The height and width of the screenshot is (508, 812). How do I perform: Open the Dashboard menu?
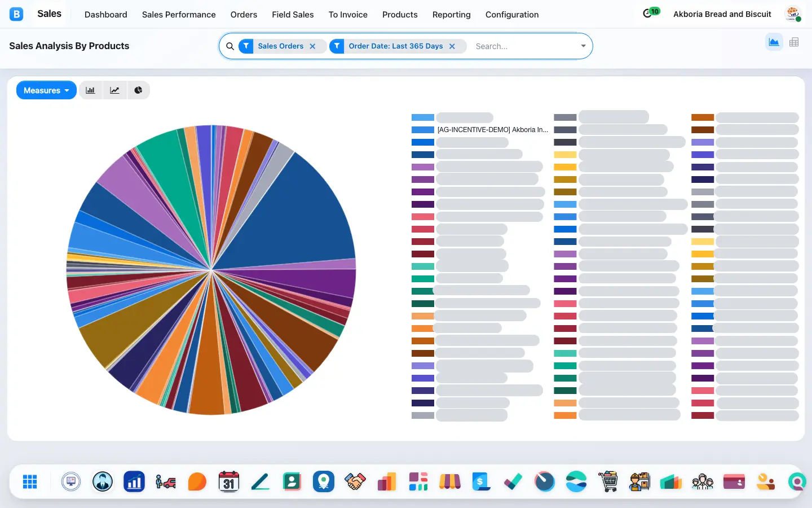click(106, 15)
